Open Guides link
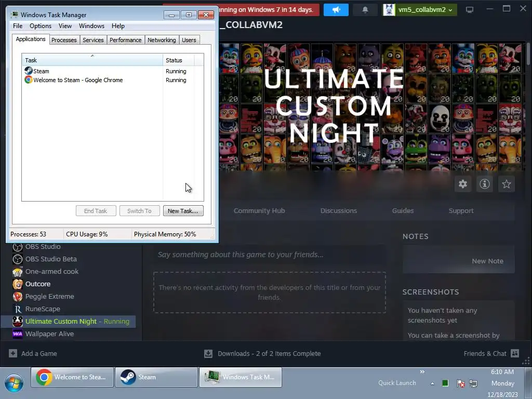The width and height of the screenshot is (532, 399). 403,211
